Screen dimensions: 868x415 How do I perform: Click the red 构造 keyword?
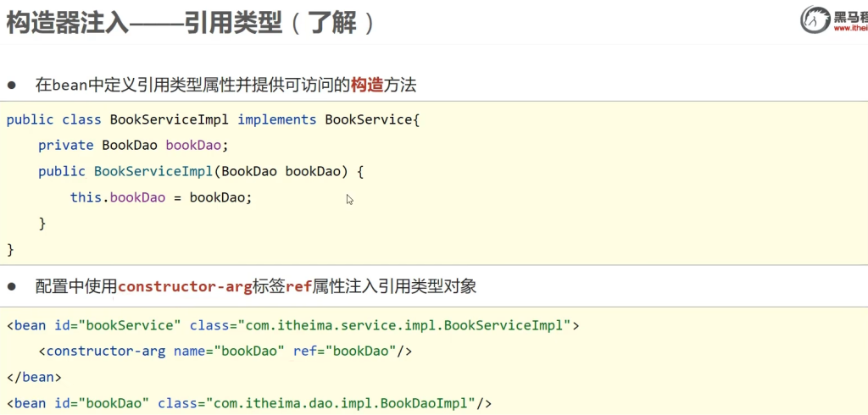coord(366,85)
